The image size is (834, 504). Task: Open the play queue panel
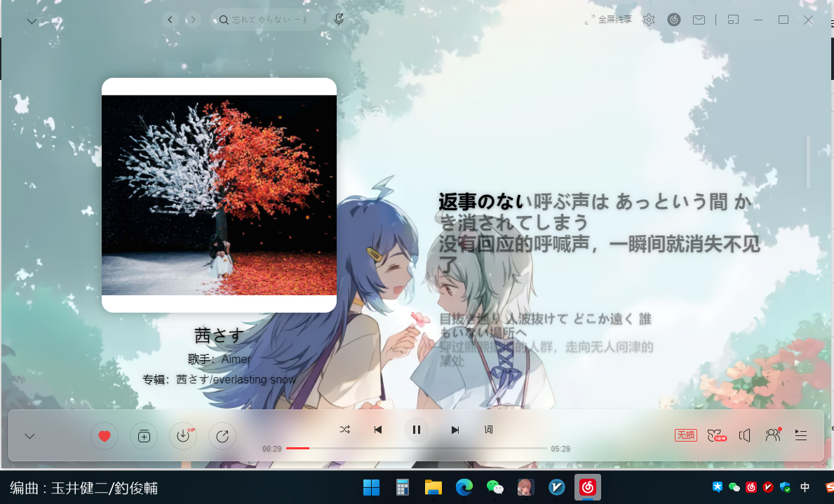(801, 435)
